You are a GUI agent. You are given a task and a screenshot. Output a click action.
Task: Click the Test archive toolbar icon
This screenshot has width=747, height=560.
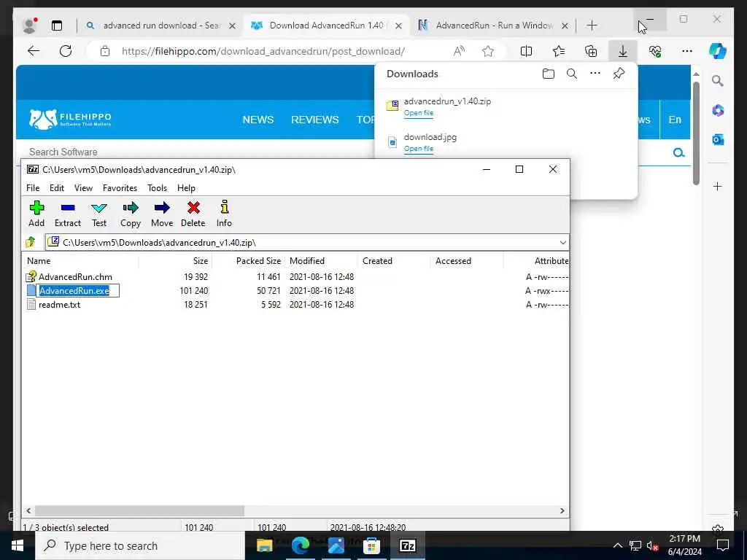point(99,214)
